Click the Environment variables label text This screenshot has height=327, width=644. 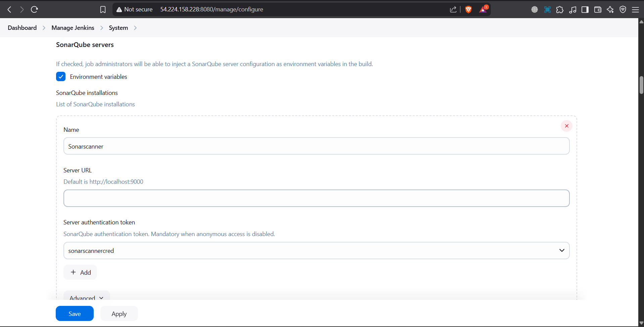[98, 77]
